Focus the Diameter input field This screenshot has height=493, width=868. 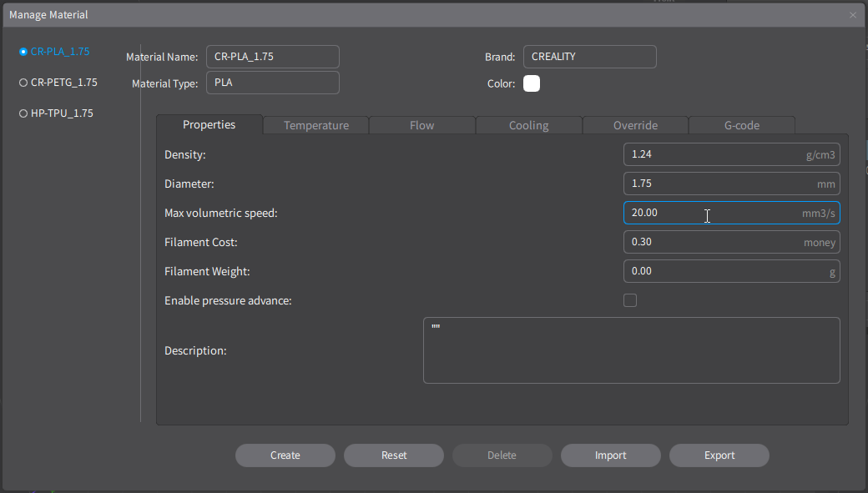coord(709,184)
